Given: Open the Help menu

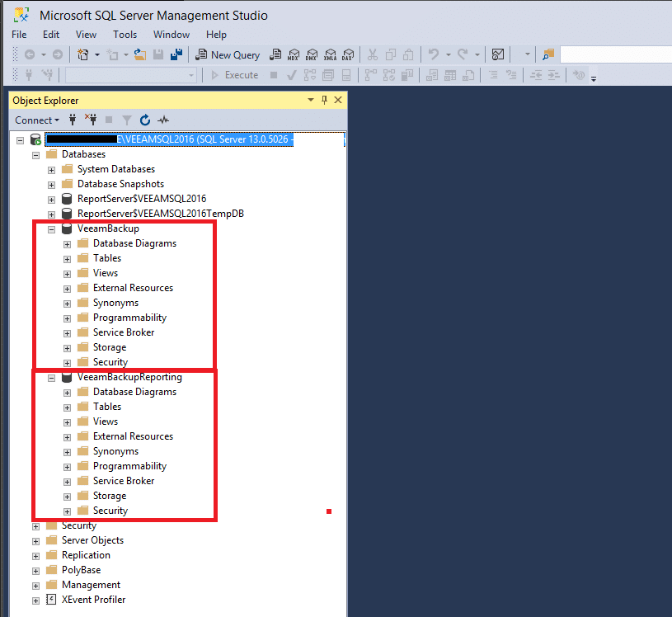Looking at the screenshot, I should pos(216,35).
